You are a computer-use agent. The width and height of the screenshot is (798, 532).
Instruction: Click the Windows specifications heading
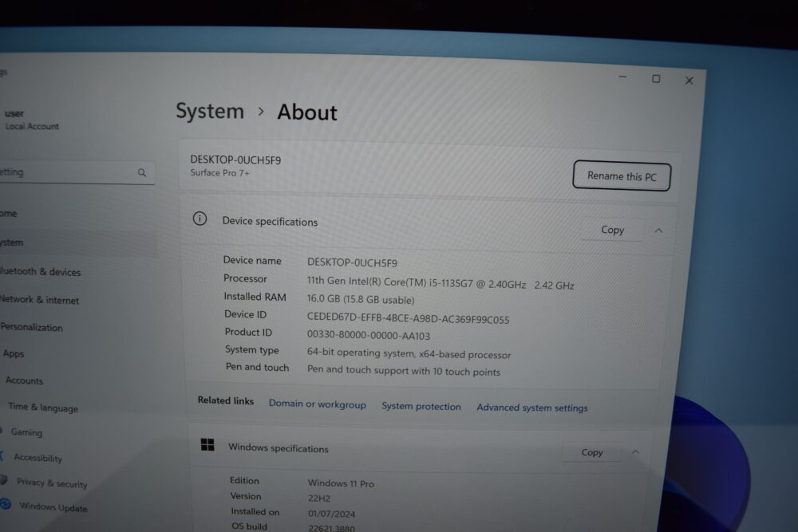[x=279, y=448]
